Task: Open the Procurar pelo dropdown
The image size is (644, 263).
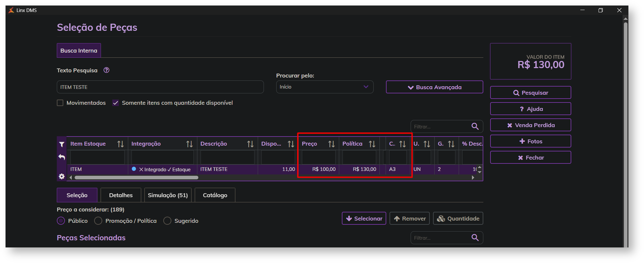Action: click(325, 87)
